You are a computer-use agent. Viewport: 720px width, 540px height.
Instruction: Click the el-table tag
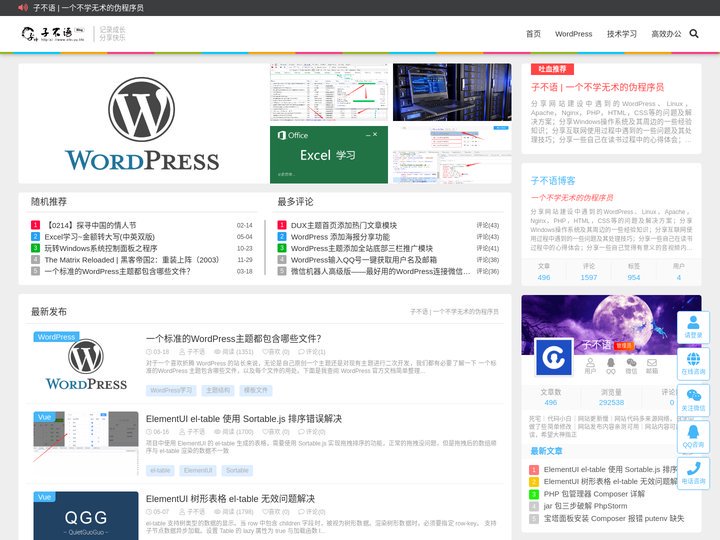click(x=160, y=470)
